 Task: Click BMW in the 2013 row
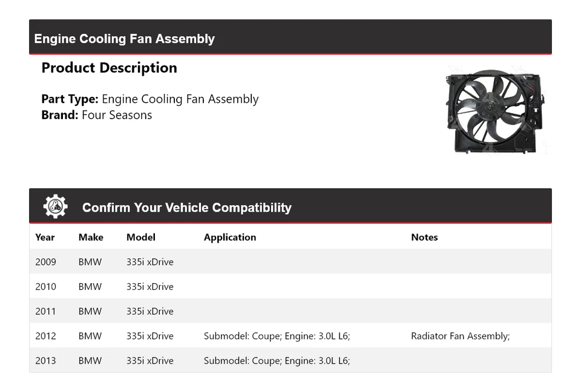pyautogui.click(x=90, y=361)
